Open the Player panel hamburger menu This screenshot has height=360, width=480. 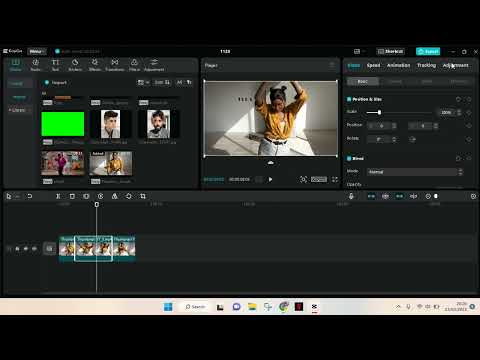pos(332,65)
